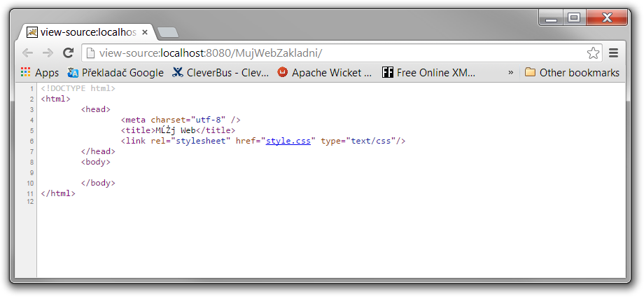Click the page icon in the address bar
Image resolution: width=644 pixels, height=297 pixels.
pos(92,53)
